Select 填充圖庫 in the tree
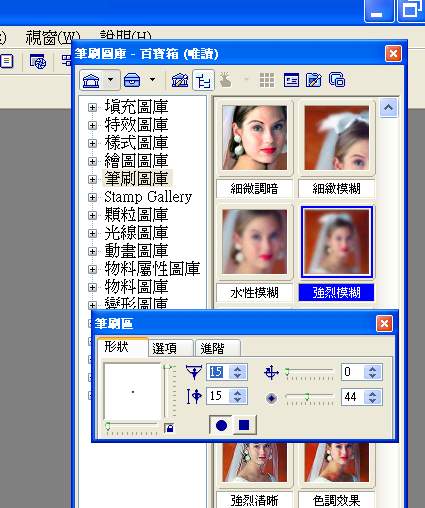The width and height of the screenshot is (425, 508). (136, 107)
